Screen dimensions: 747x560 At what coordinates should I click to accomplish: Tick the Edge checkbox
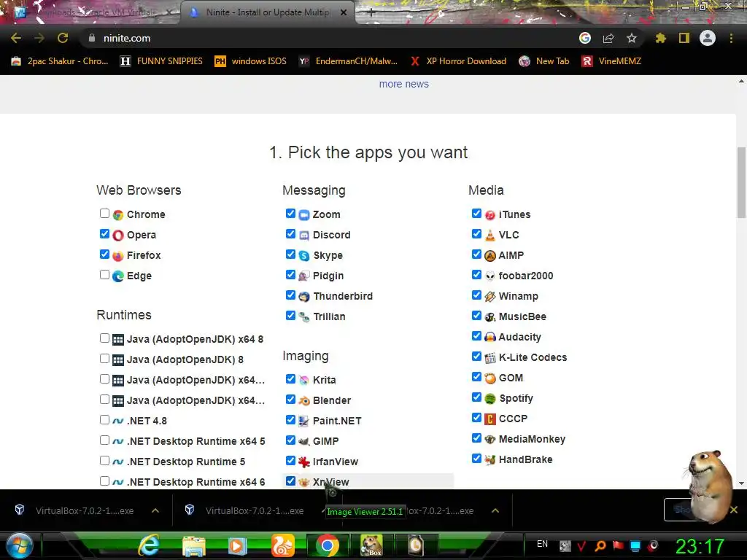[x=104, y=275]
